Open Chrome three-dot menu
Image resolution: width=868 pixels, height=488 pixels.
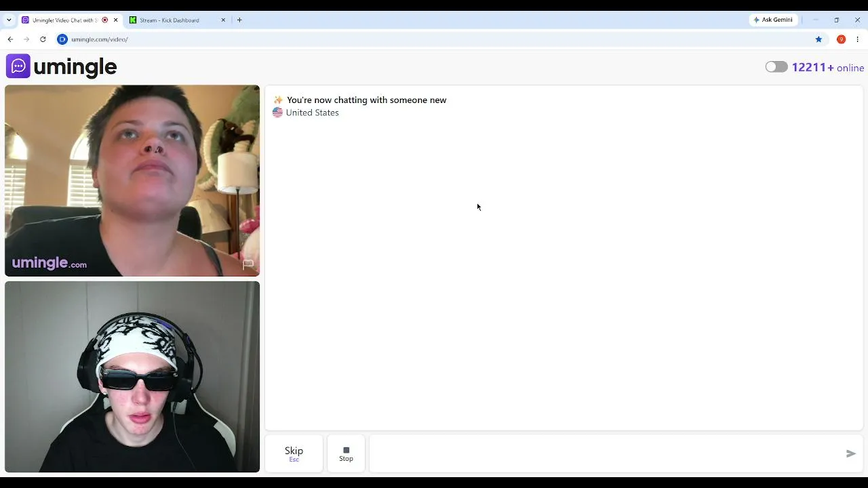(858, 39)
